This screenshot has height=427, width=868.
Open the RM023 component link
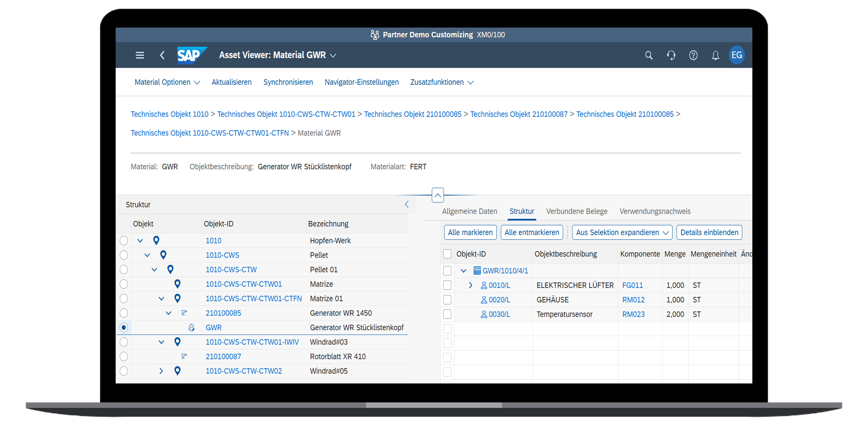(x=633, y=314)
